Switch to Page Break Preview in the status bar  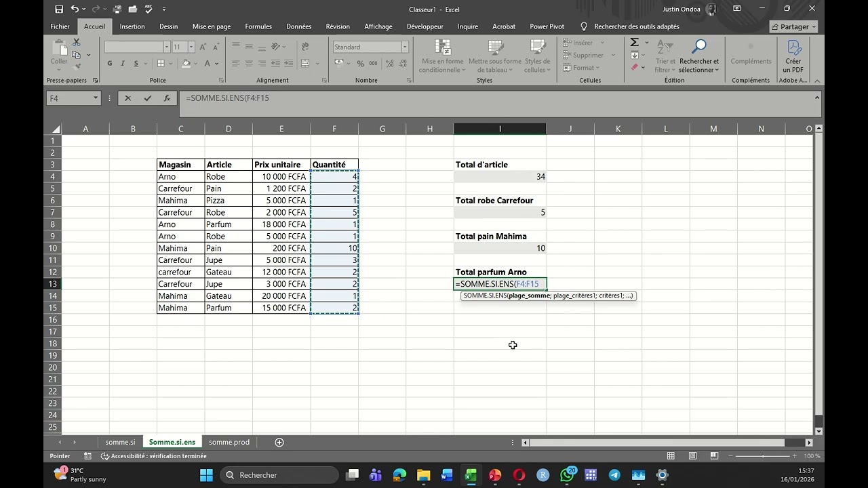click(x=714, y=456)
